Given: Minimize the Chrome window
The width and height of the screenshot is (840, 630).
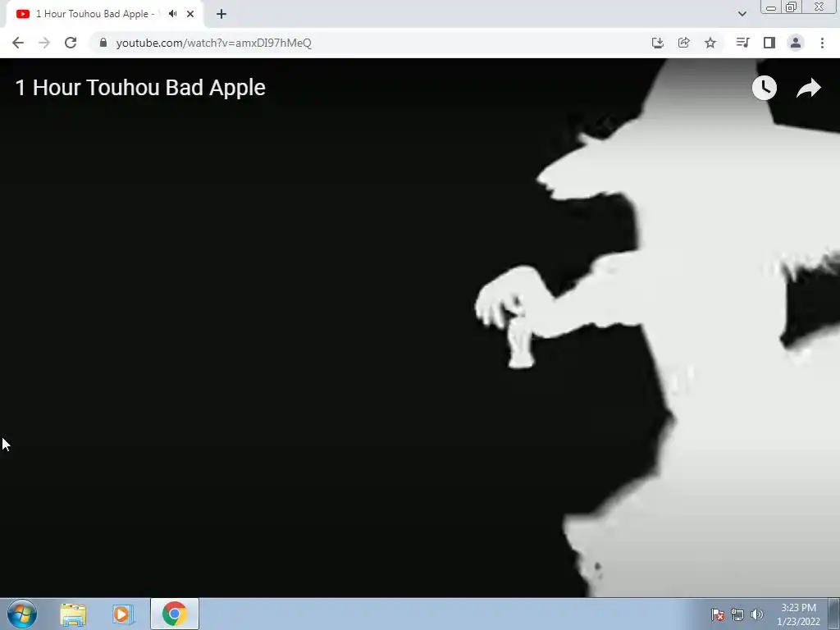Looking at the screenshot, I should click(x=771, y=7).
